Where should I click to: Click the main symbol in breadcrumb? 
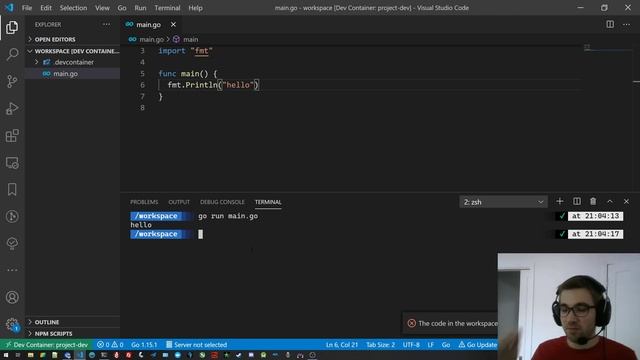coord(191,39)
